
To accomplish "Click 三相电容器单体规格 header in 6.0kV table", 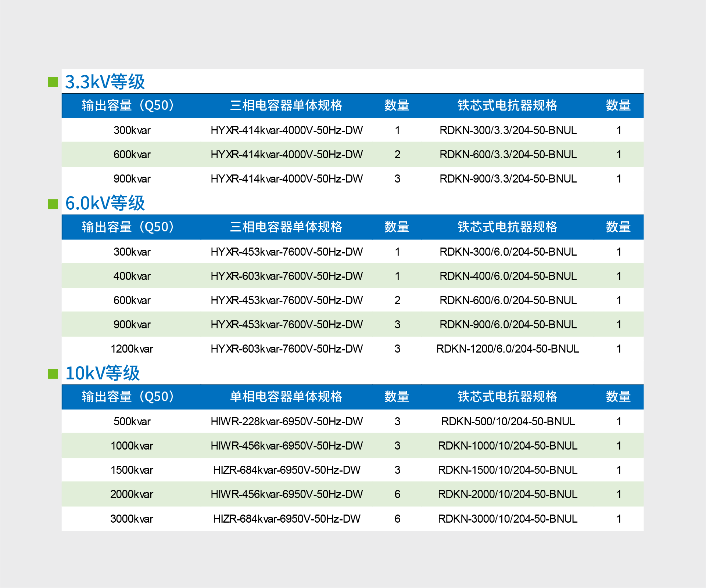I will pyautogui.click(x=286, y=227).
